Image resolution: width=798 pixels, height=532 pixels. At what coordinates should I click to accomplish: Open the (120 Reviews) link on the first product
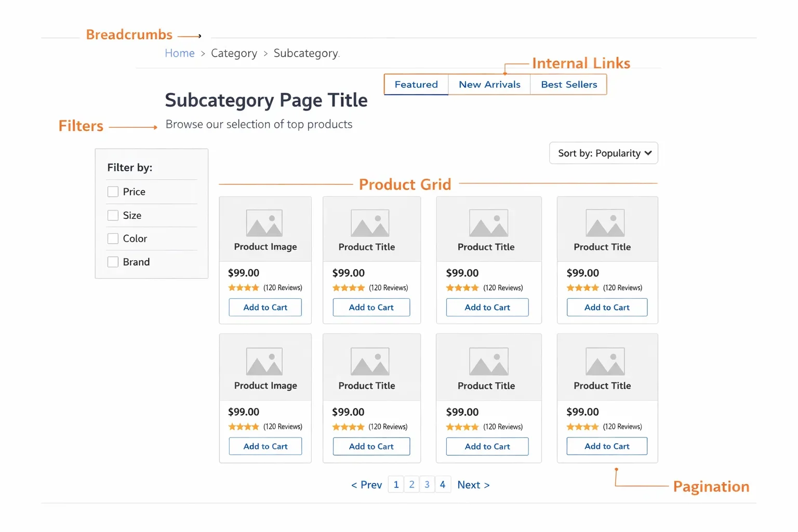coord(283,287)
